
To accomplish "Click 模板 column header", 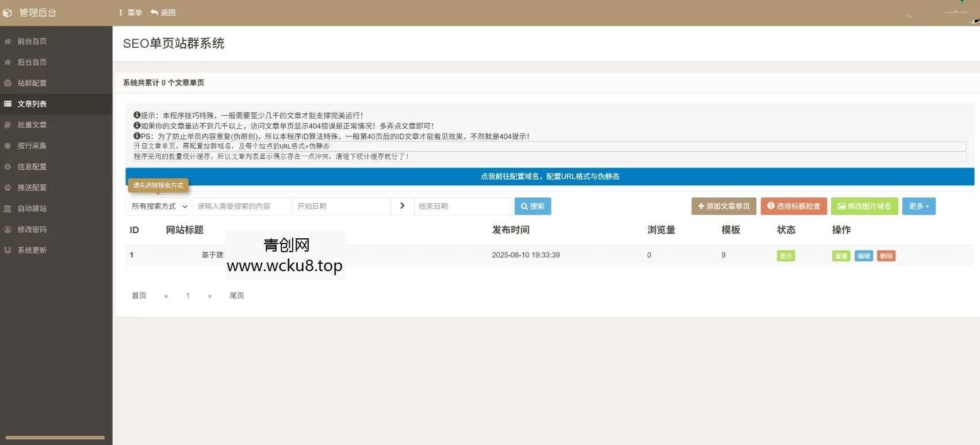I will [731, 230].
